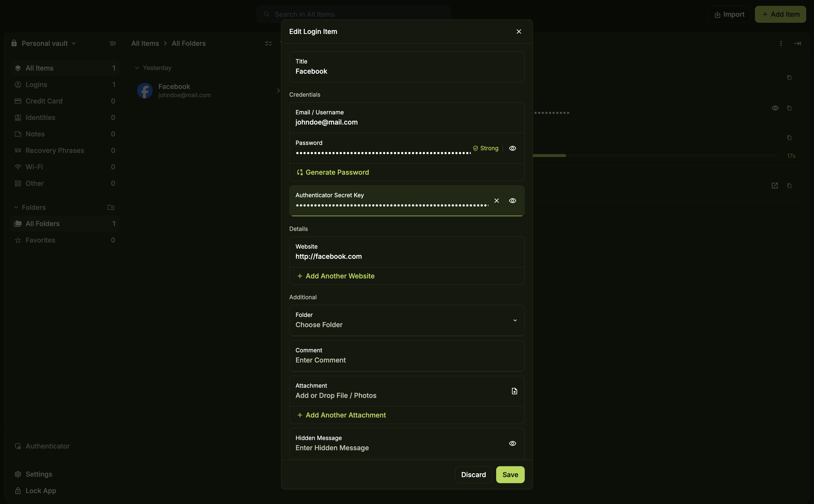This screenshot has height=504, width=814.
Task: Click the attachment file upload icon
Action: [x=514, y=391]
